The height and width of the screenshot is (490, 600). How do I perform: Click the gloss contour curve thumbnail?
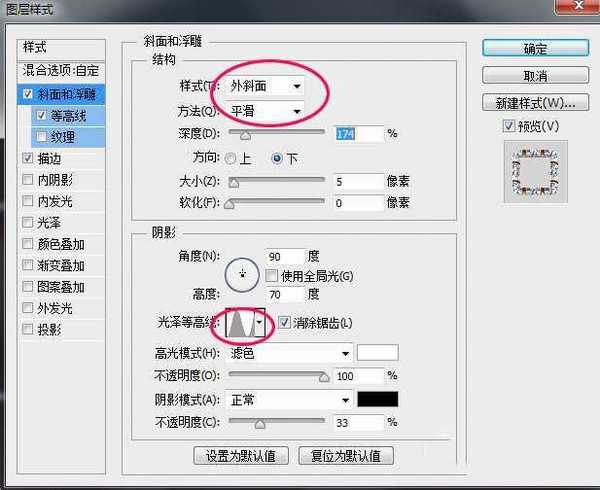pos(241,322)
